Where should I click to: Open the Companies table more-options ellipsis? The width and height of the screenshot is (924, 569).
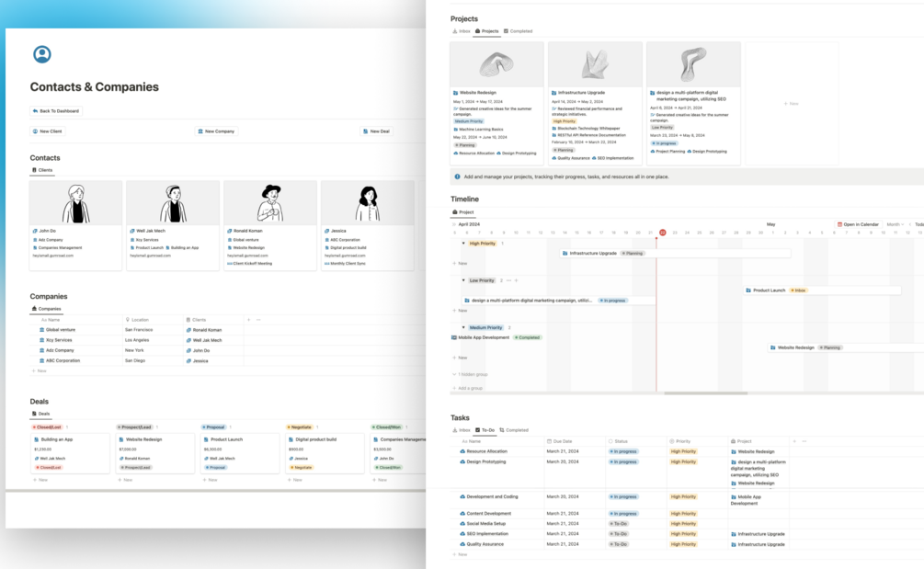pos(258,320)
